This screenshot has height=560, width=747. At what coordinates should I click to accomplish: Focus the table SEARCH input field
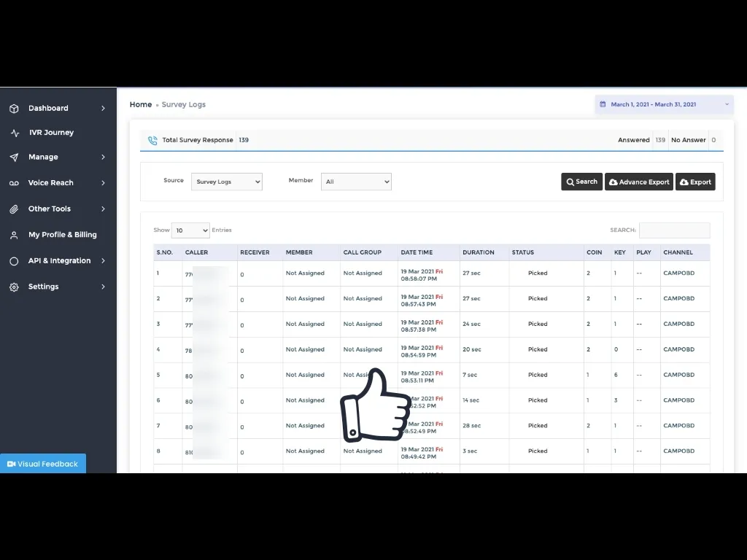coord(674,230)
